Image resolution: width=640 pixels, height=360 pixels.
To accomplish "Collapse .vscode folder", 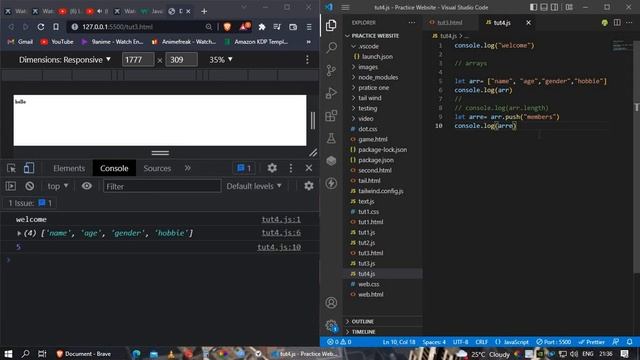I will point(368,46).
